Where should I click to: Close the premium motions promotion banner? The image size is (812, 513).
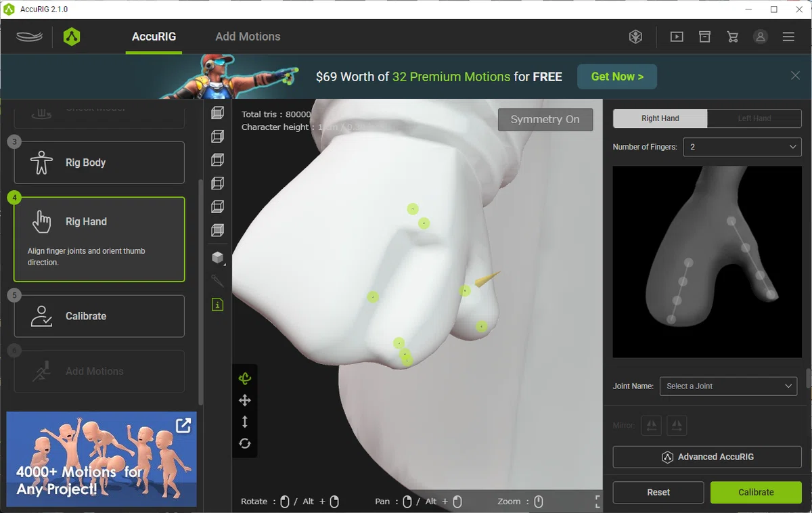click(796, 76)
